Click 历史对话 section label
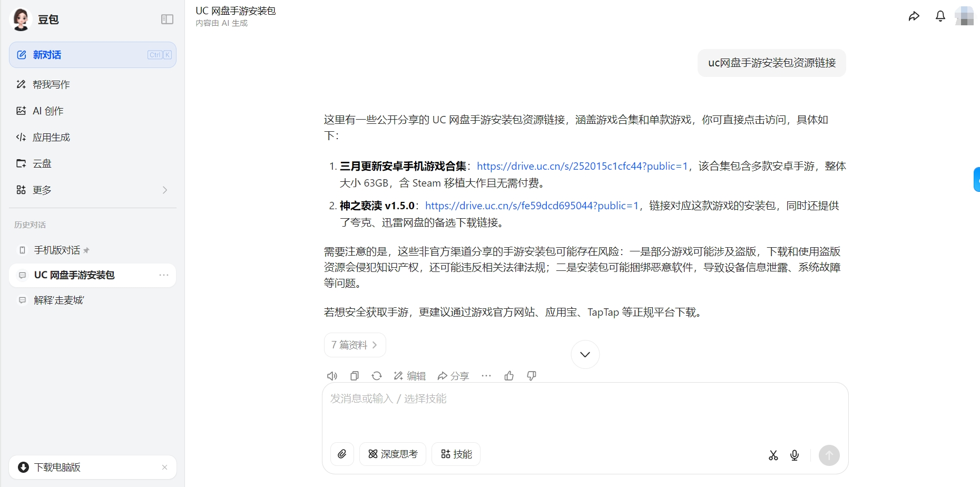The image size is (980, 487). pos(30,225)
